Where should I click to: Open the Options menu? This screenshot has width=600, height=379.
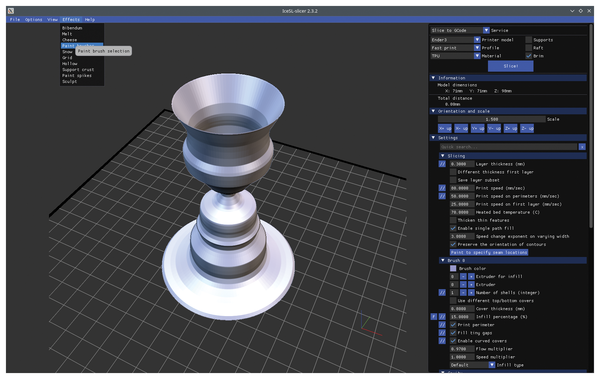point(34,20)
